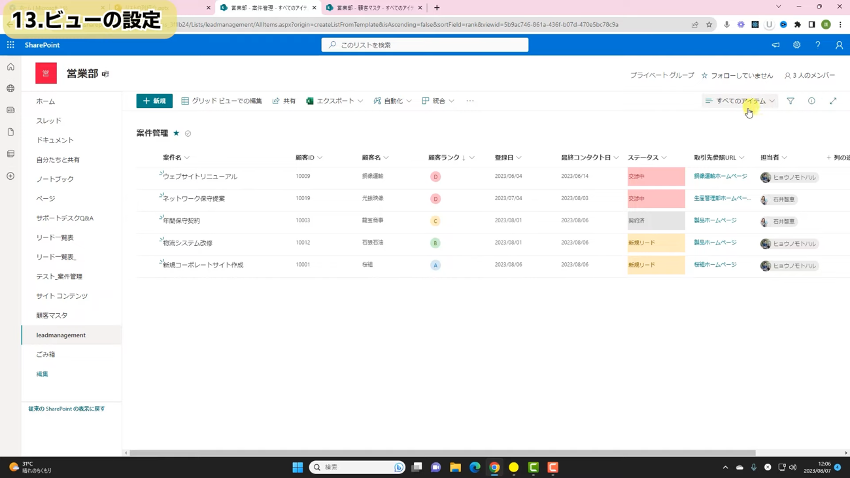Toggle フォローしていません follow star
Image resolution: width=850 pixels, height=478 pixels.
(x=705, y=75)
